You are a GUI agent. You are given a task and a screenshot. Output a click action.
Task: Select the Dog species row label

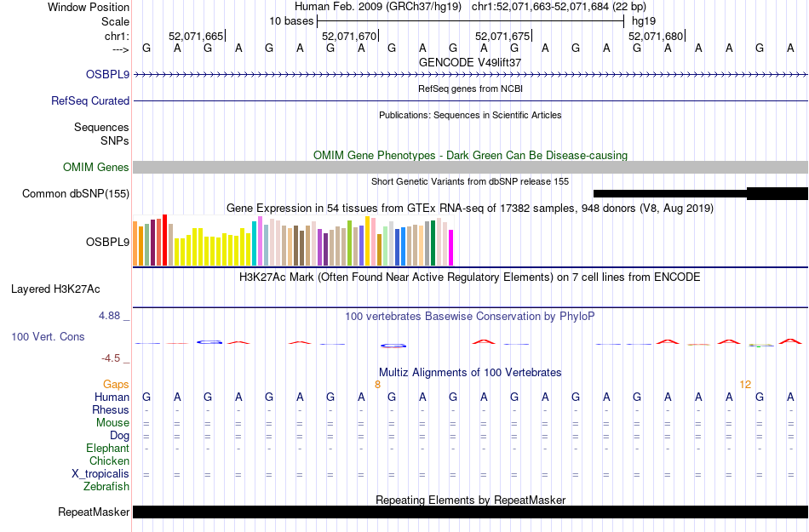[x=119, y=436]
